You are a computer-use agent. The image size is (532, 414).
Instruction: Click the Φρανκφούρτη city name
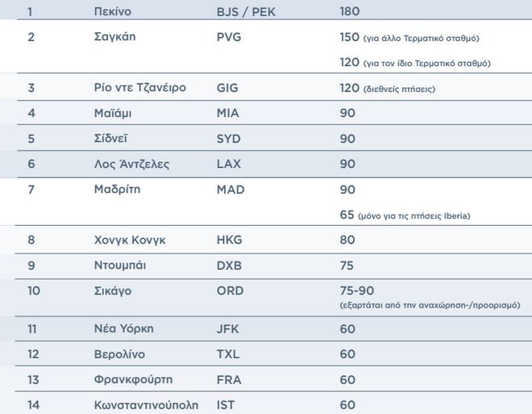[x=134, y=379]
